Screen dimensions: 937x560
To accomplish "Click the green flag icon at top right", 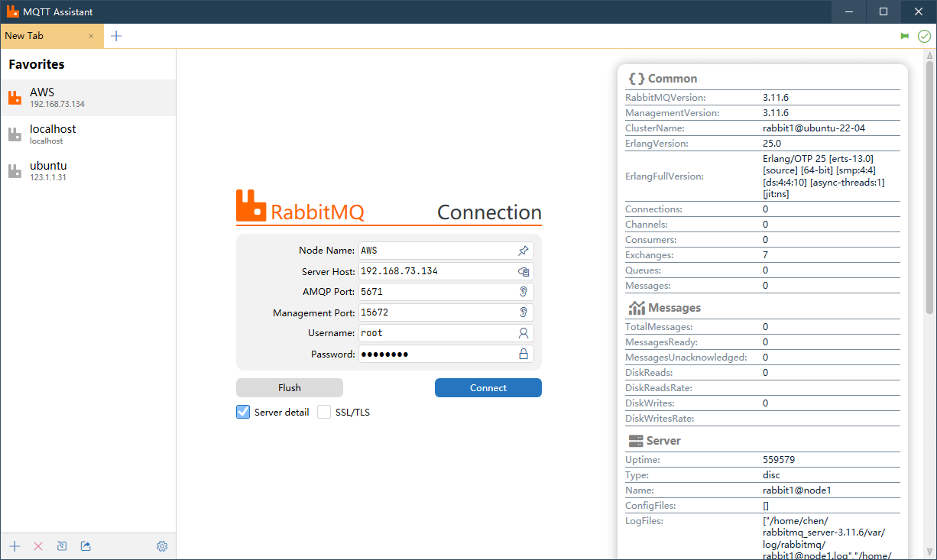I will (905, 36).
